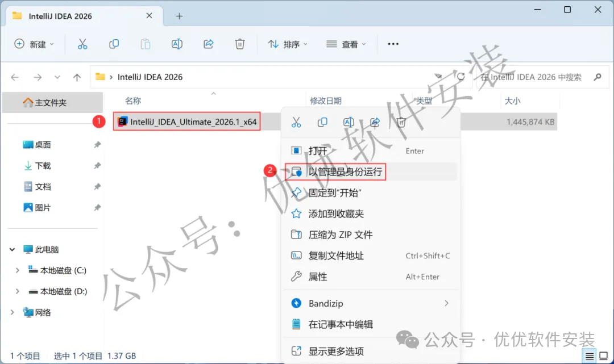The width and height of the screenshot is (614, 364).
Task: Add a new Explorer tab
Action: (179, 16)
